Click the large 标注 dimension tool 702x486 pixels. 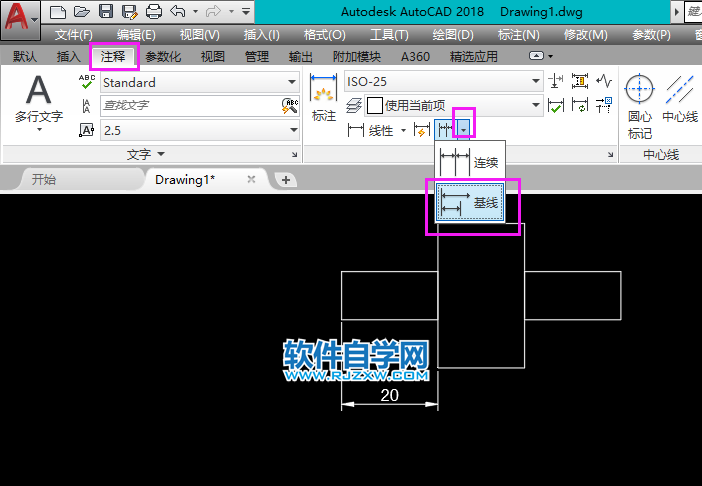(323, 98)
